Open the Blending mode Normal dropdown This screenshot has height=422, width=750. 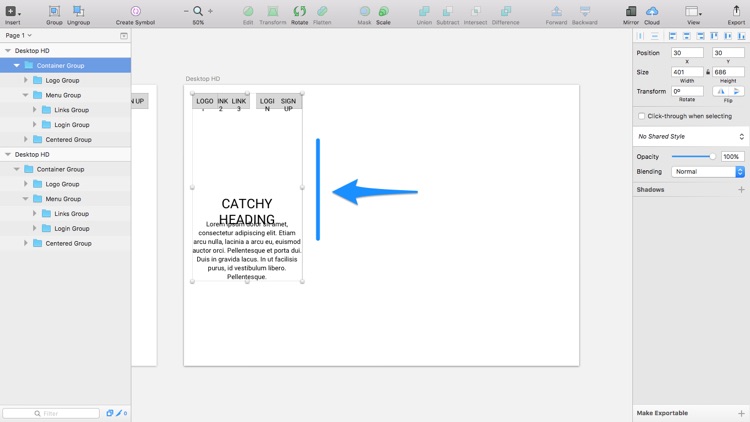(708, 171)
